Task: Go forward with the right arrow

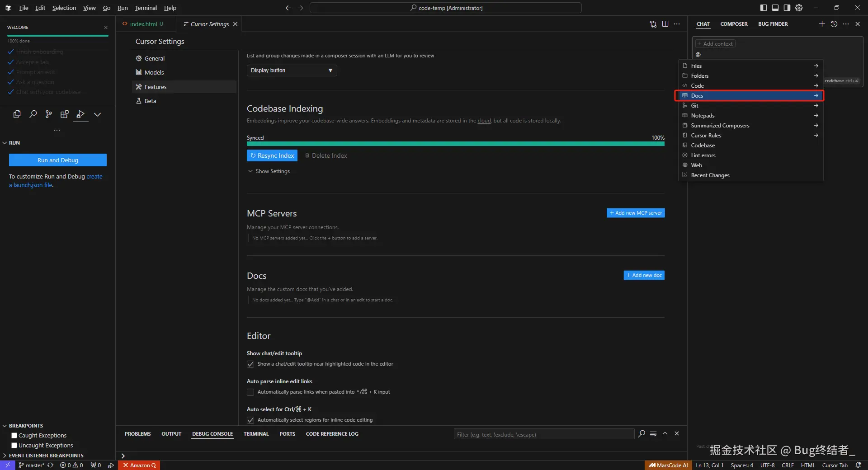Action: click(x=300, y=8)
